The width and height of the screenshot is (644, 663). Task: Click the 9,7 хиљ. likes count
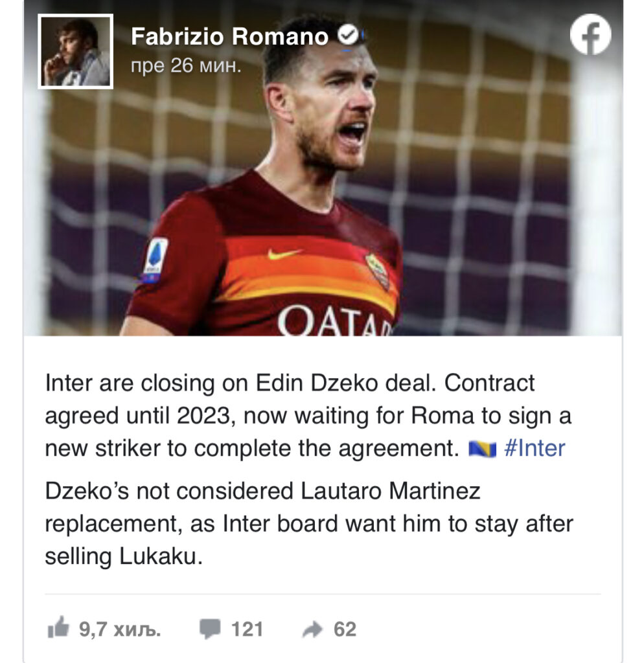(120, 629)
